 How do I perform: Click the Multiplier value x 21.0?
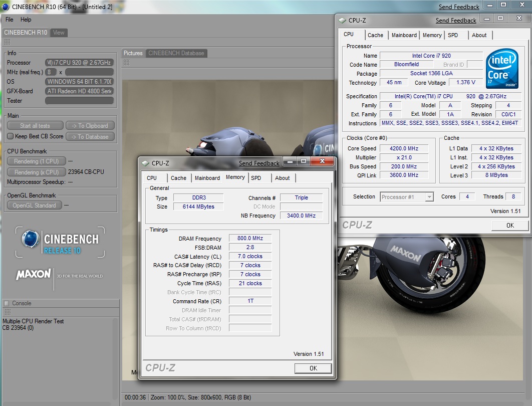404,157
